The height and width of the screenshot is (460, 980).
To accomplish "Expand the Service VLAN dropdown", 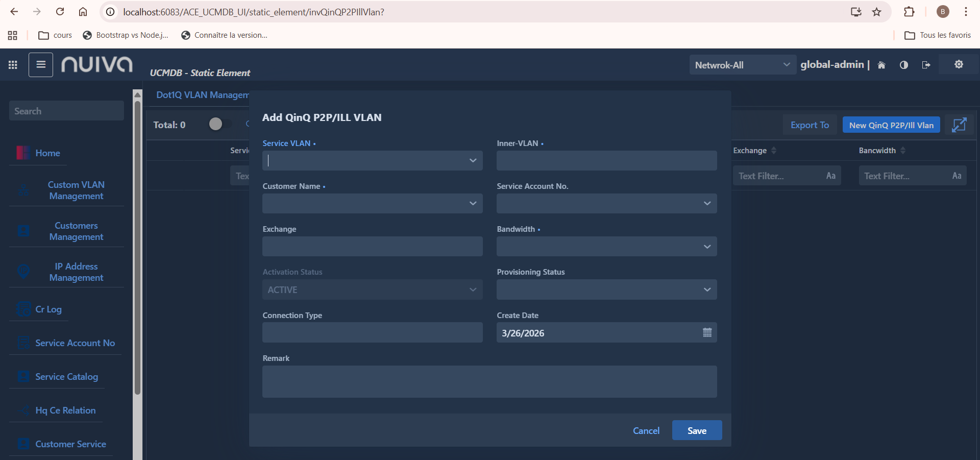I will point(473,161).
